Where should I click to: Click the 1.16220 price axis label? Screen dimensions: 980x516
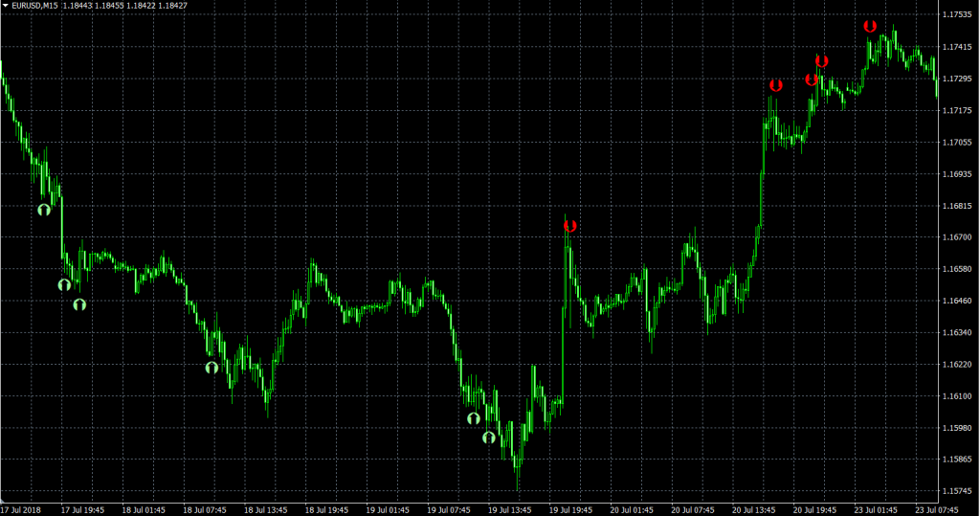(x=957, y=365)
